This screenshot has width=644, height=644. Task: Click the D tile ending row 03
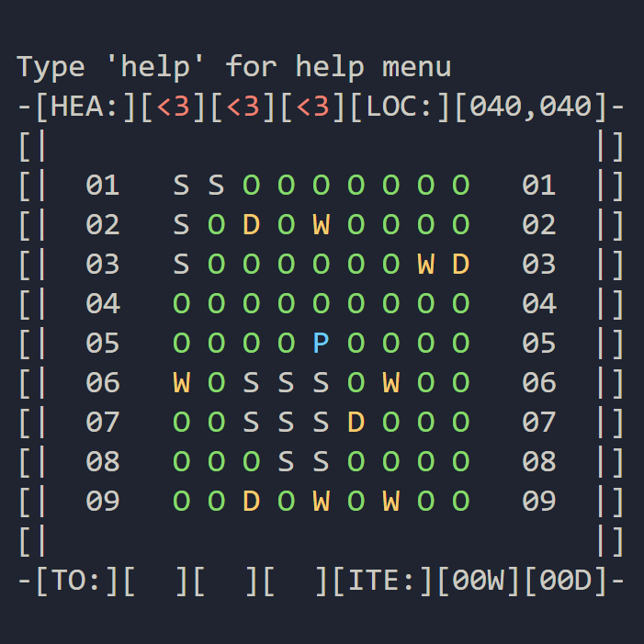click(x=460, y=265)
